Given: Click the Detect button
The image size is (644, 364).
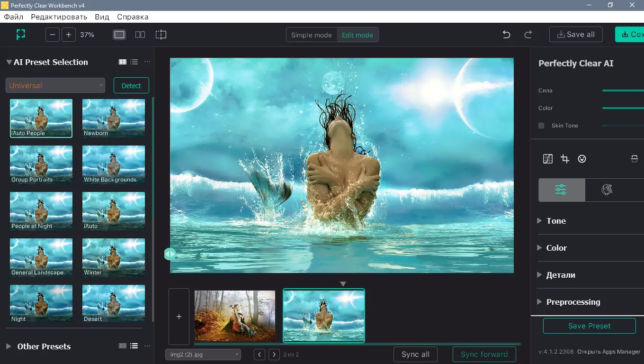Looking at the screenshot, I should (131, 85).
